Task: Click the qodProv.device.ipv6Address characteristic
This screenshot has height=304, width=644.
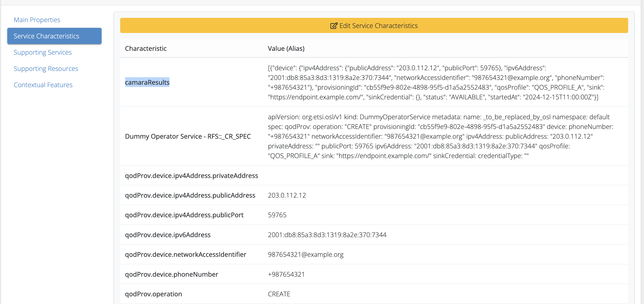Action: coord(167,235)
